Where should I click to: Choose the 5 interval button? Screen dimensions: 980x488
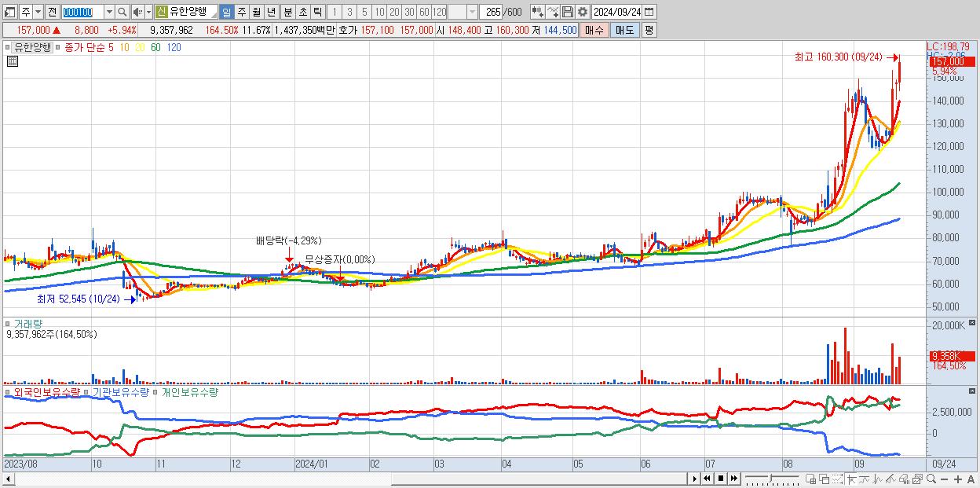(x=364, y=12)
